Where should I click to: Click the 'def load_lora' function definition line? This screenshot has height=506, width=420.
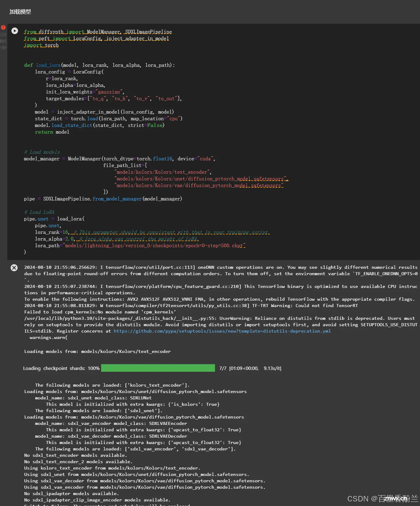click(99, 65)
